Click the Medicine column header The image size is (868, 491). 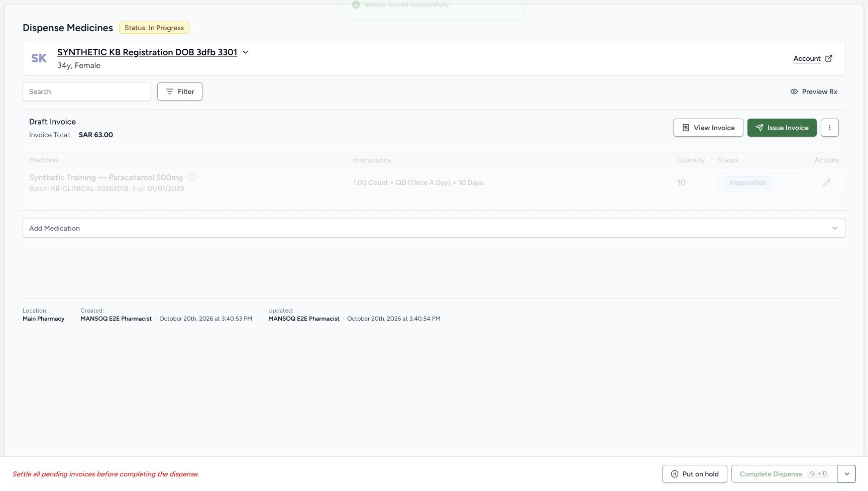(44, 160)
